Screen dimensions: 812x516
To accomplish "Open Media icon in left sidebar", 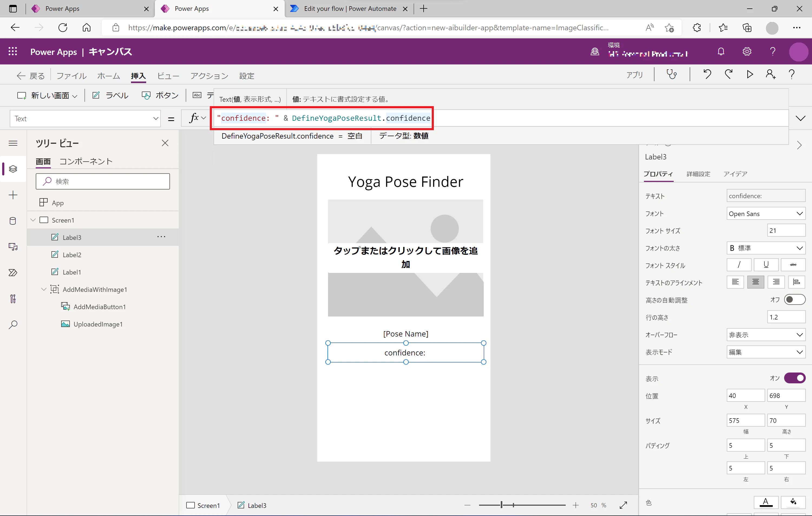I will pyautogui.click(x=13, y=247).
